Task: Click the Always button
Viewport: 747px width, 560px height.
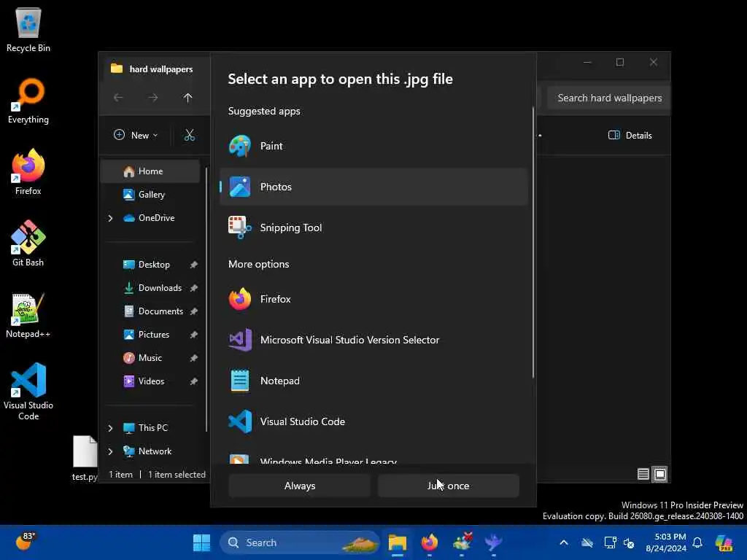Action: 300,486
